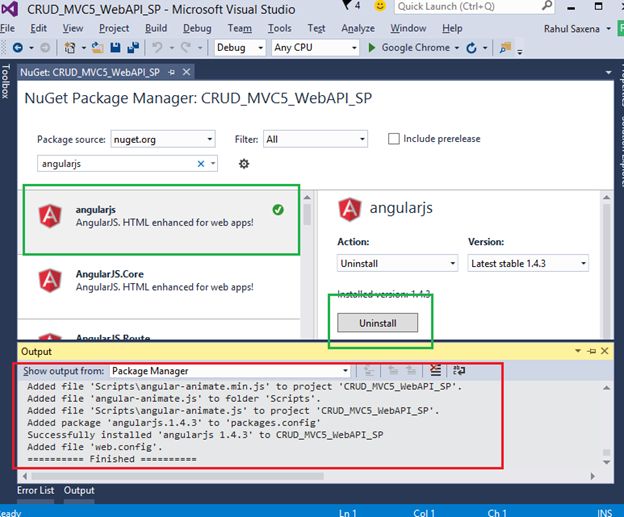The height and width of the screenshot is (517, 624).
Task: Click the Undo toolbar icon
Action: [158, 48]
